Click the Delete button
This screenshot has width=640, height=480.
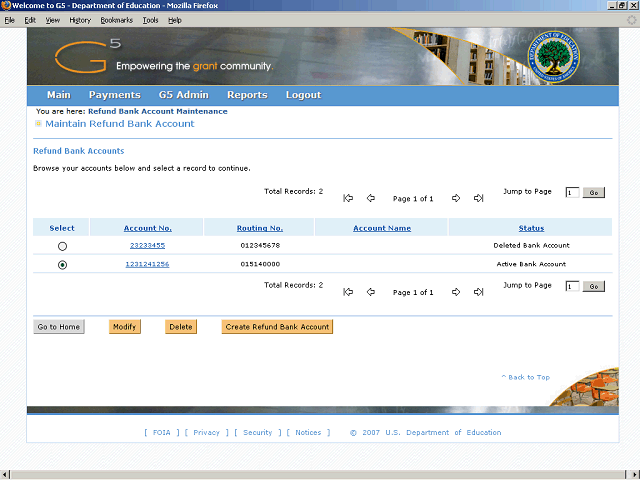point(181,327)
